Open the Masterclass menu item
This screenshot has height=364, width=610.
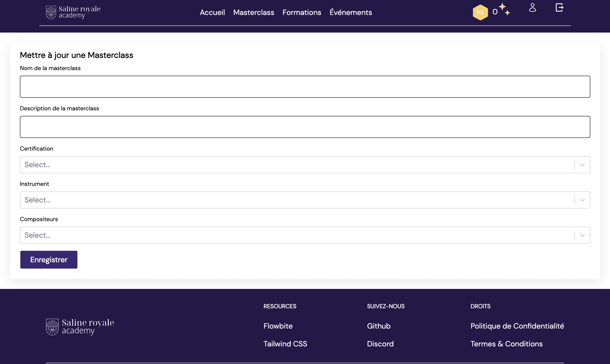click(254, 12)
